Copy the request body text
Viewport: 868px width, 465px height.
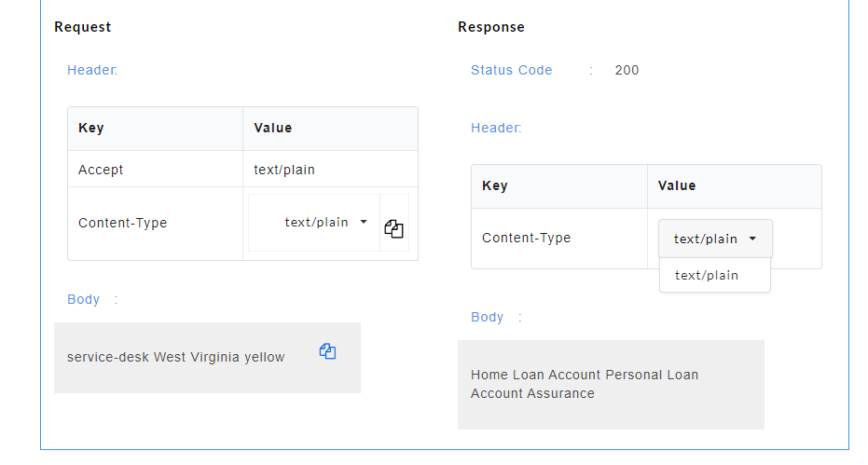[328, 351]
